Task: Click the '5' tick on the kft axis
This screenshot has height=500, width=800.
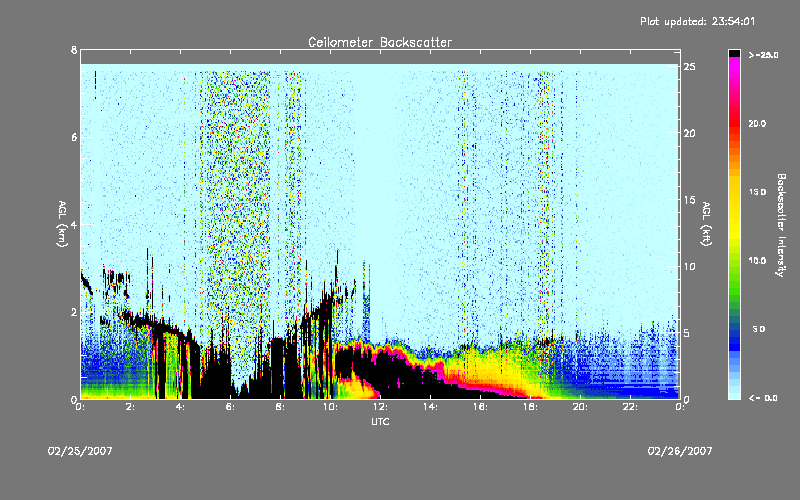Action: point(687,333)
